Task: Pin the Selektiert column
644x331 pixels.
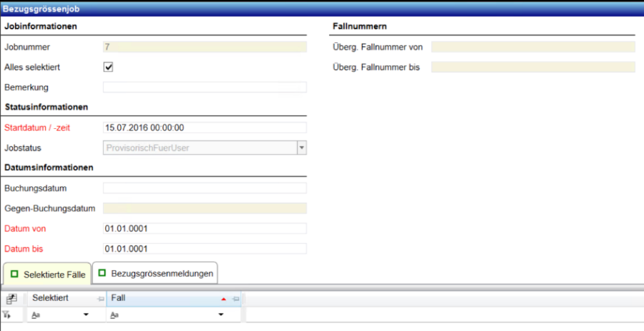Action: [x=100, y=299]
